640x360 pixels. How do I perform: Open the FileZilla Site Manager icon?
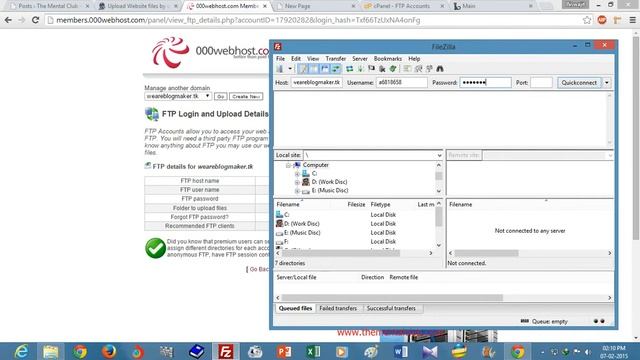tap(280, 69)
